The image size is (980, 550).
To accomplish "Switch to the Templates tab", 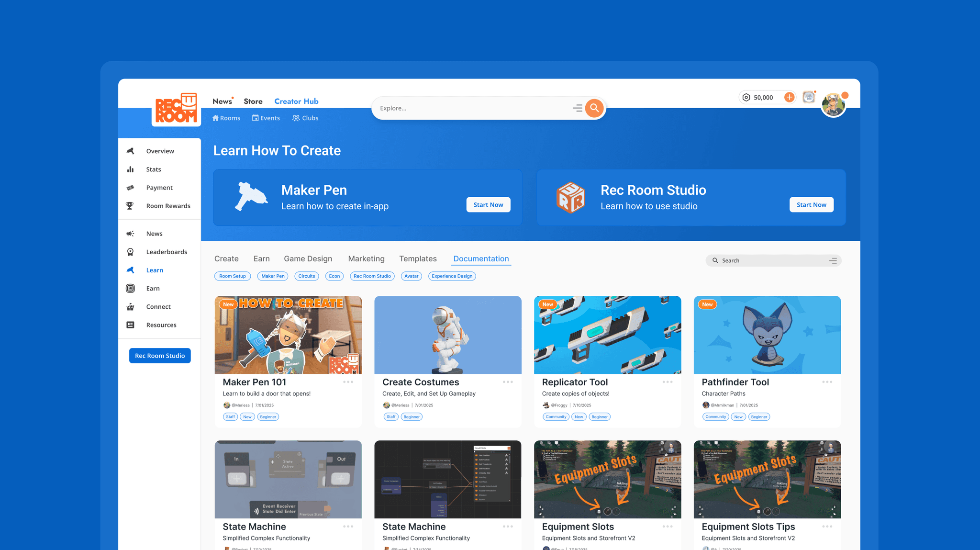I will click(418, 259).
